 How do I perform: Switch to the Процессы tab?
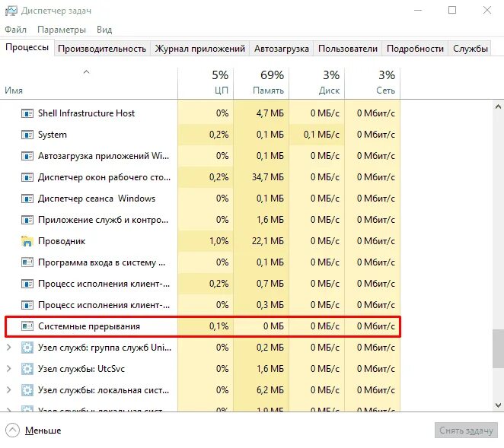pyautogui.click(x=27, y=47)
